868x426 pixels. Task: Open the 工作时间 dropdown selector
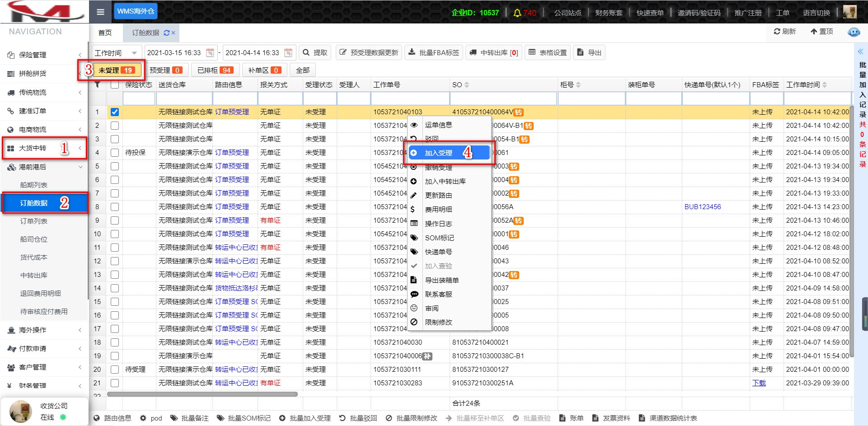[116, 53]
